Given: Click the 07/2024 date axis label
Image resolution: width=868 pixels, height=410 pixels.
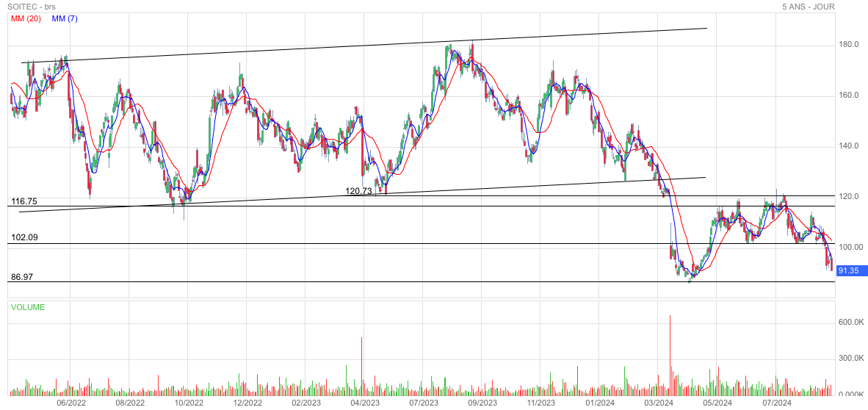Looking at the screenshot, I should click(x=776, y=403).
